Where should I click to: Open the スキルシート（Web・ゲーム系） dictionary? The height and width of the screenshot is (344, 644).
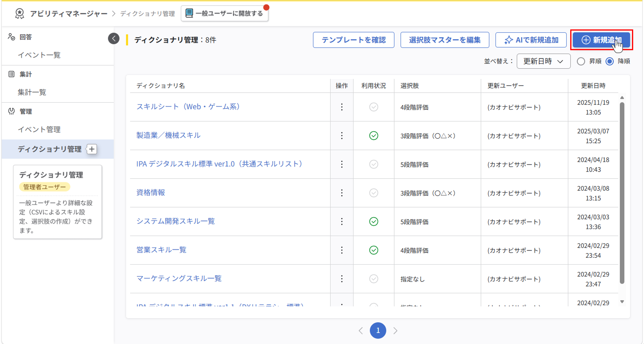pos(189,107)
